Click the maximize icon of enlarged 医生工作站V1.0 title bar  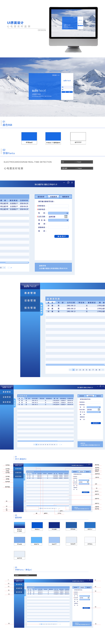68,183
